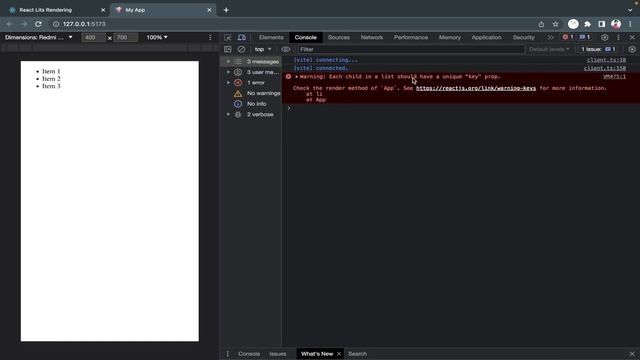
Task: Clear the console with the clear icon
Action: 241,49
